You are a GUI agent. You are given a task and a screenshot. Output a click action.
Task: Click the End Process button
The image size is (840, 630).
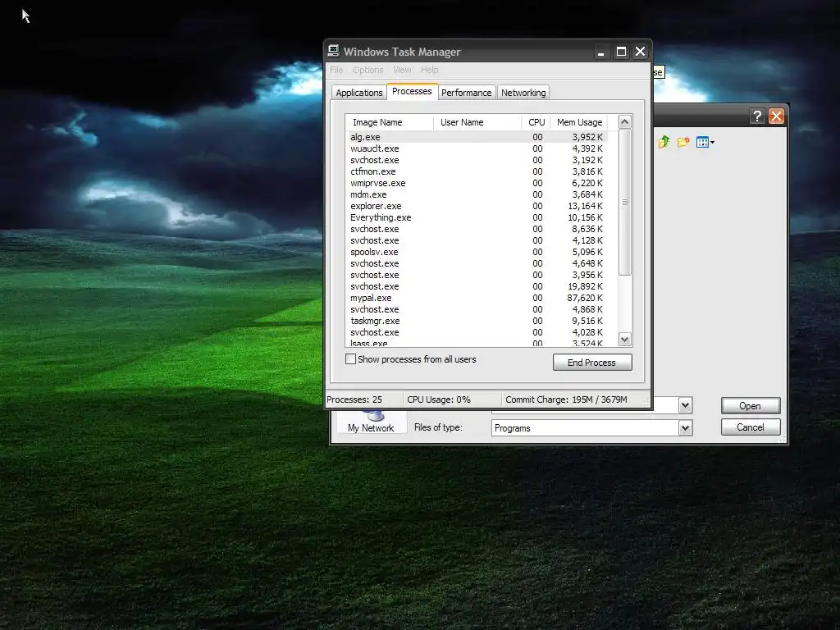pyautogui.click(x=592, y=363)
